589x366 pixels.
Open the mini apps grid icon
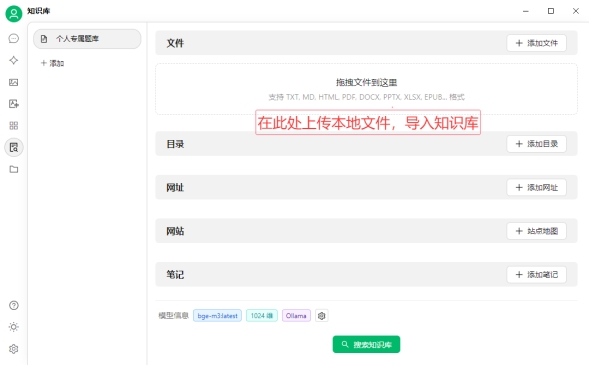click(x=14, y=126)
